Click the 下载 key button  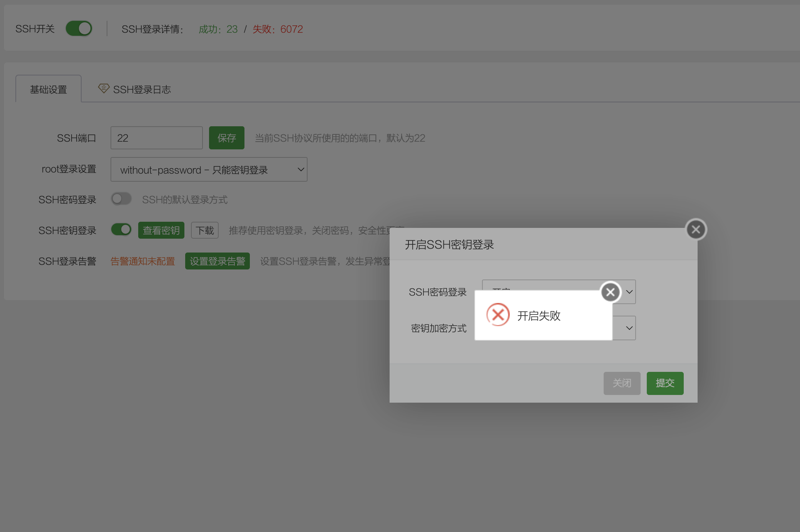(205, 230)
